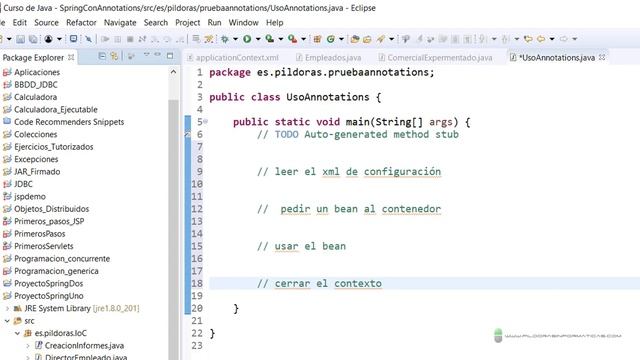
Task: Click the class name UsoAnnotations in code
Action: pyautogui.click(x=328, y=97)
